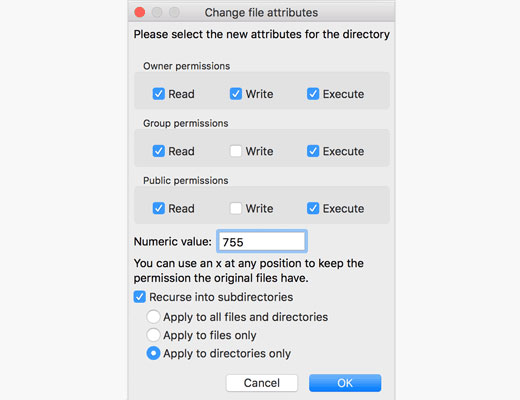This screenshot has width=520, height=400.
Task: Uncheck Group permissions Read checkbox
Action: [159, 151]
